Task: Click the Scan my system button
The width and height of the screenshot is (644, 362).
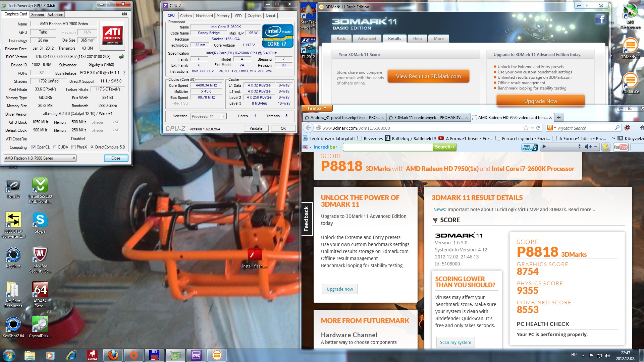Action: coord(455,342)
